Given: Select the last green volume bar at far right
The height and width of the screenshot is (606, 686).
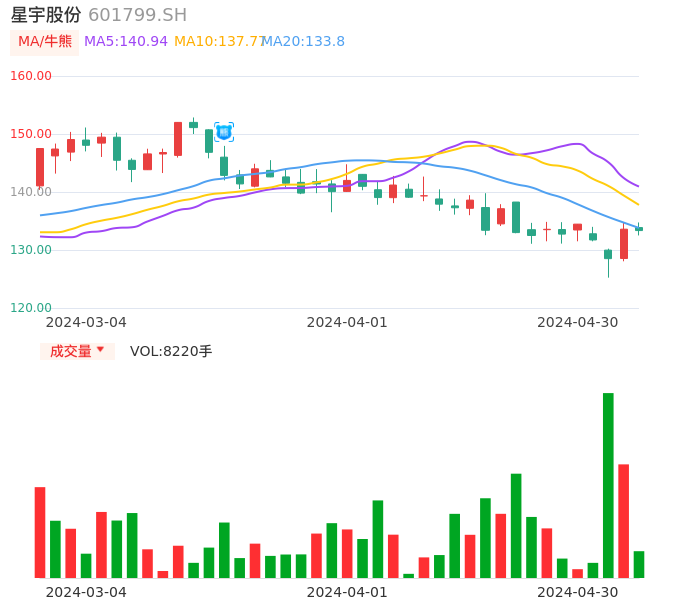Looking at the screenshot, I should tap(639, 564).
